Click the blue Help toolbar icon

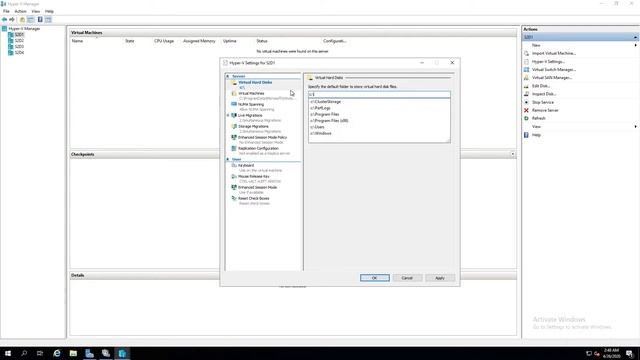[40, 20]
